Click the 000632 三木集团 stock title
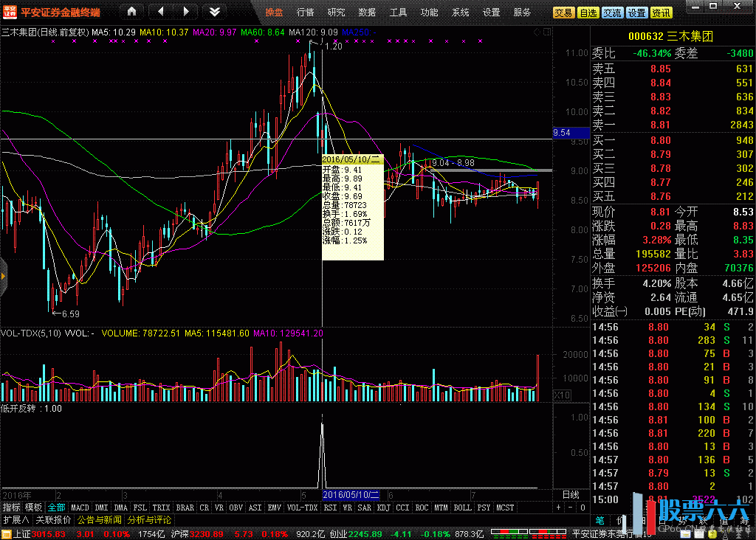756x540 pixels. (x=670, y=37)
